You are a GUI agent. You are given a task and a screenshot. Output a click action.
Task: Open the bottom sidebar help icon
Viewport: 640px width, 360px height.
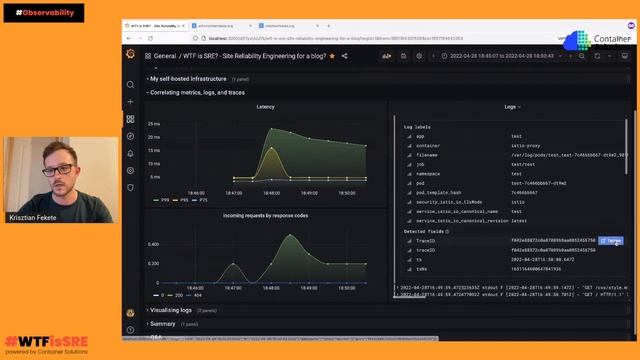tap(130, 330)
